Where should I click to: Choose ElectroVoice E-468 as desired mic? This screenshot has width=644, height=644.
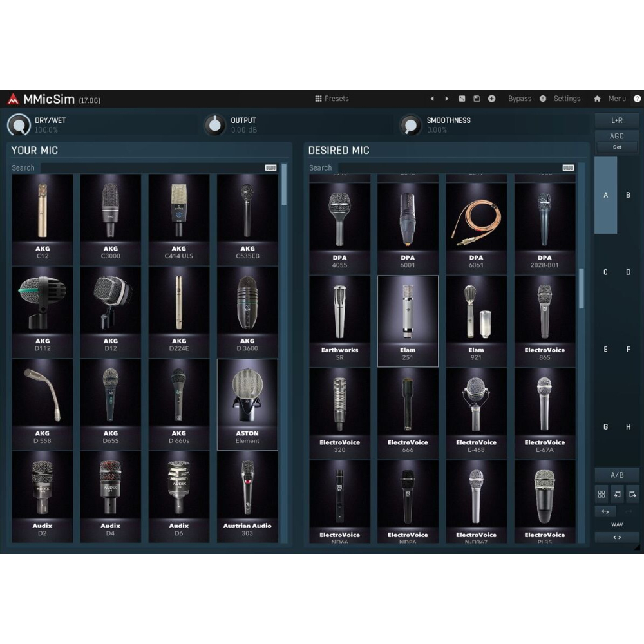(x=476, y=413)
